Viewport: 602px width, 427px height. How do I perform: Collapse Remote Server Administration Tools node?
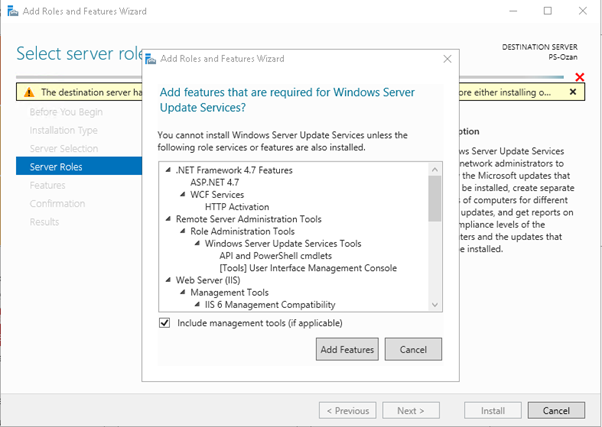pyautogui.click(x=169, y=218)
